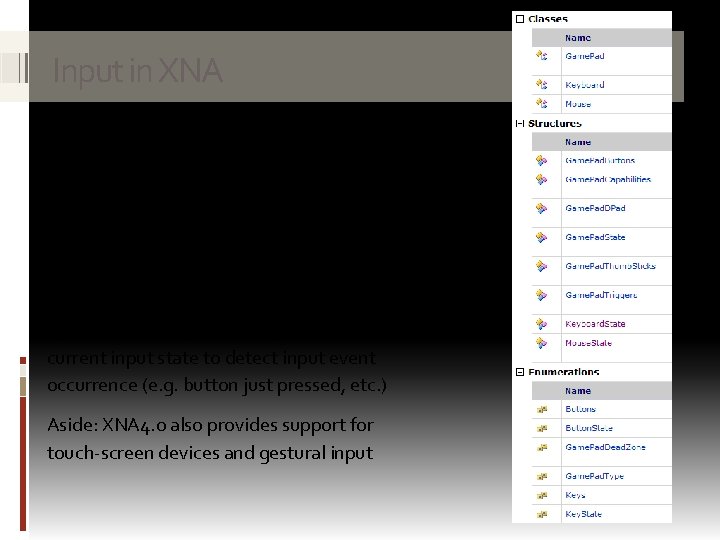The width and height of the screenshot is (720, 540).
Task: Click the 'Structures' section heading
Action: pyautogui.click(x=555, y=124)
